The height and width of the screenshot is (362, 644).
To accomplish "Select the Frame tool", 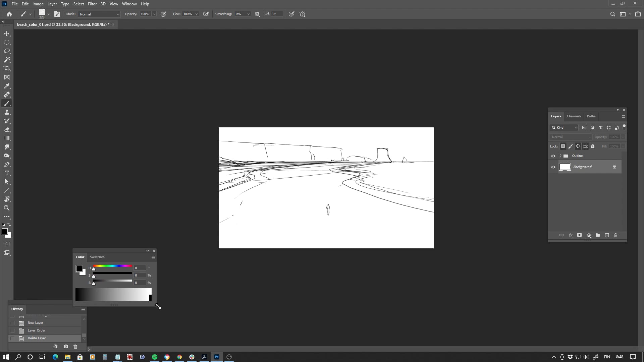I will [7, 77].
